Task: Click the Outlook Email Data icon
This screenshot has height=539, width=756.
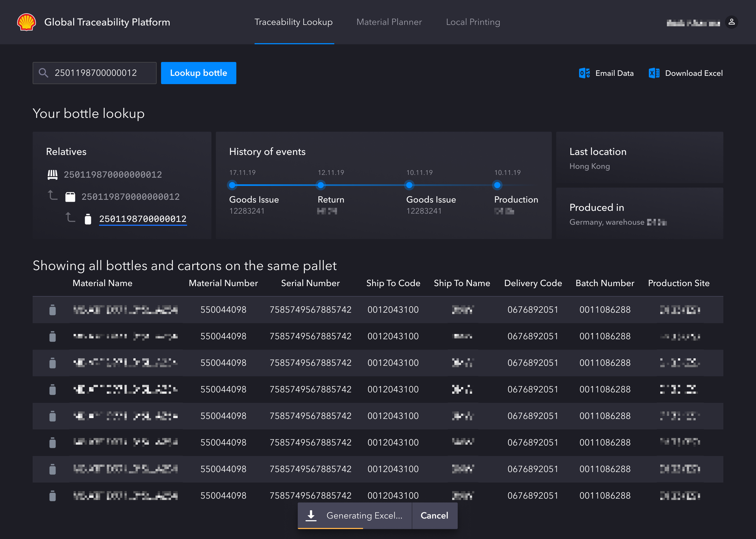Action: click(584, 73)
